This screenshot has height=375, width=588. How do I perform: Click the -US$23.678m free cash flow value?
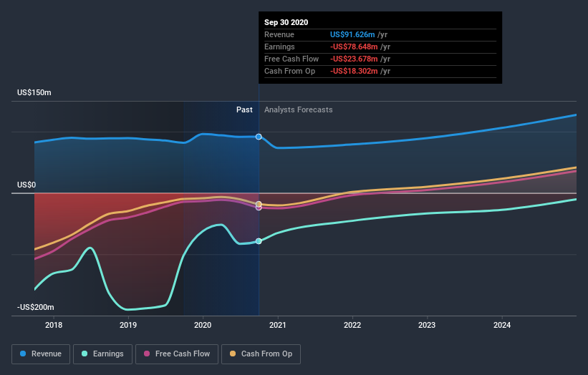[354, 59]
